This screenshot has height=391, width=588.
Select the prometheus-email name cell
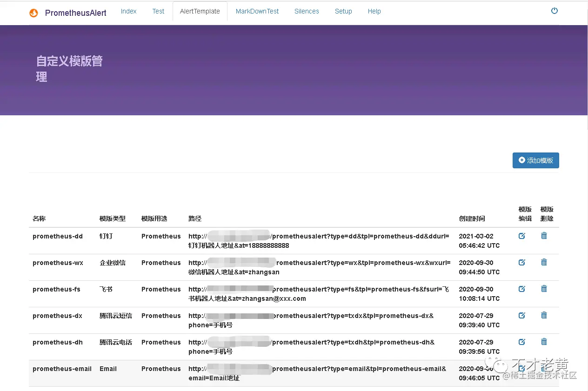pos(62,369)
